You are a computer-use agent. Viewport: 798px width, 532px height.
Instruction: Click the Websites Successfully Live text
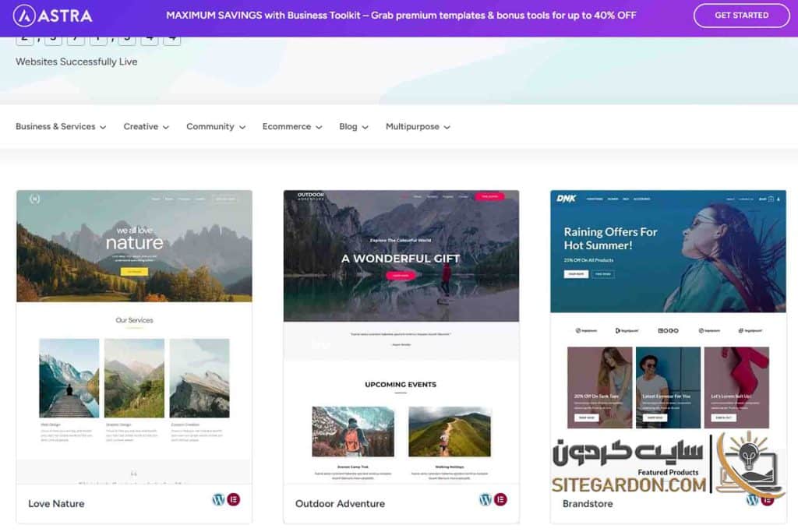(76, 62)
